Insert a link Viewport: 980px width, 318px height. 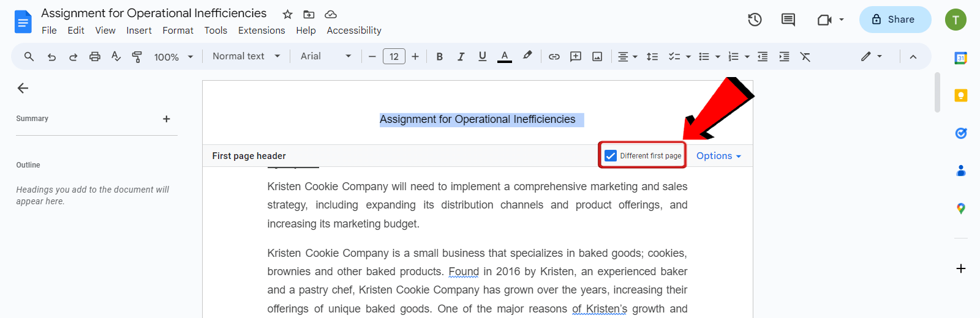[554, 56]
